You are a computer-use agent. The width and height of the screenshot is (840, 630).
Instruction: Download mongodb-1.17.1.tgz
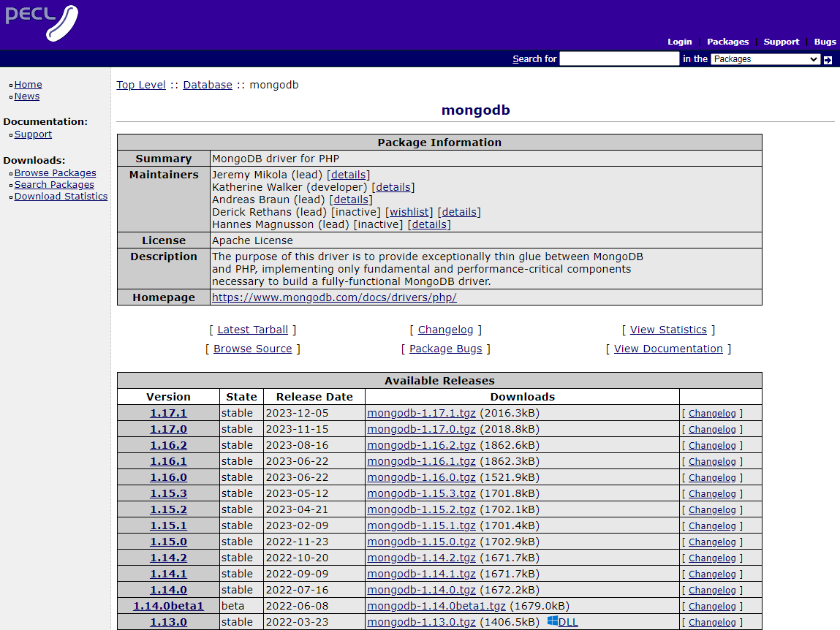click(x=422, y=413)
